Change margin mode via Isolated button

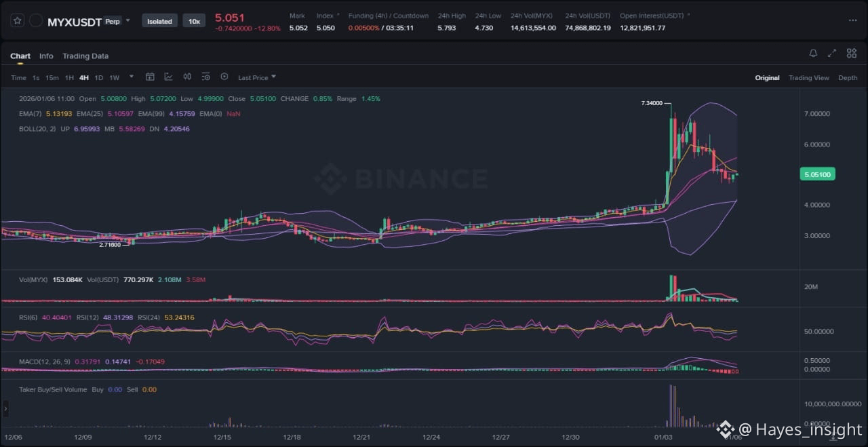(x=160, y=21)
